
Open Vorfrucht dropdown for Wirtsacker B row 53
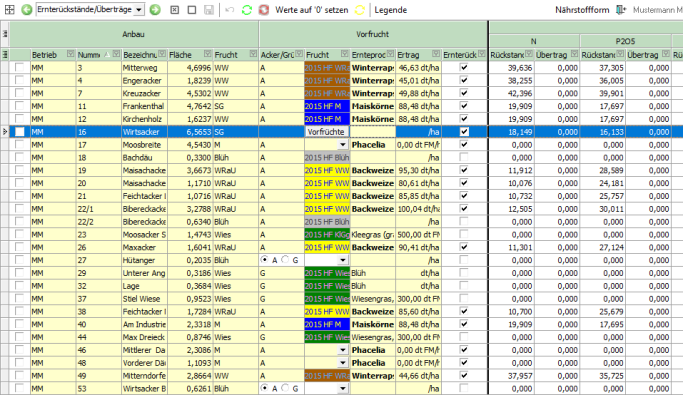(x=343, y=388)
